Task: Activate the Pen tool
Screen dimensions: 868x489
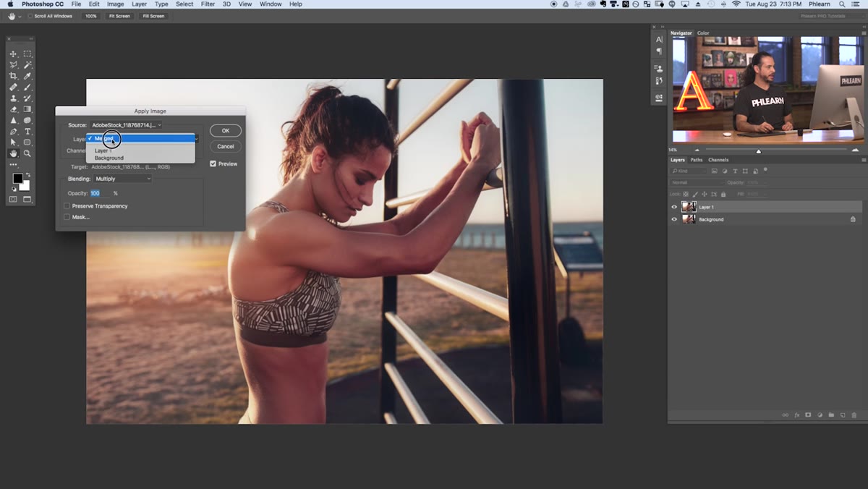Action: [13, 132]
